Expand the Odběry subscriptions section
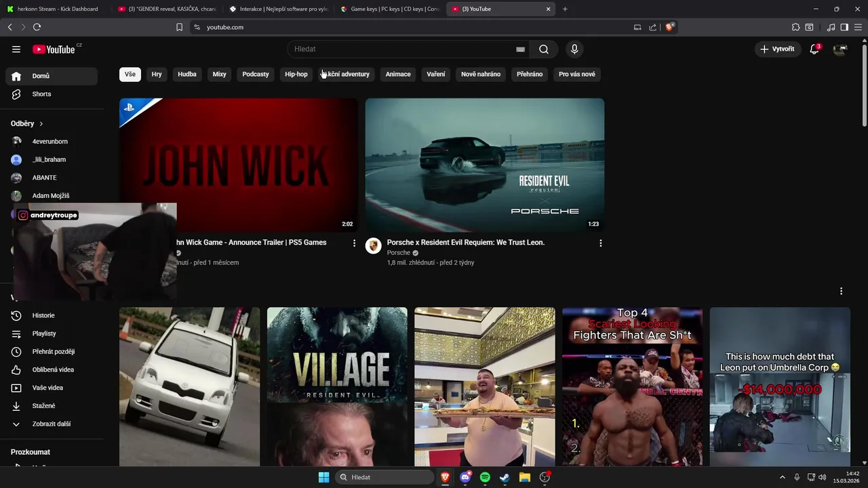The width and height of the screenshot is (868, 488). pos(27,123)
